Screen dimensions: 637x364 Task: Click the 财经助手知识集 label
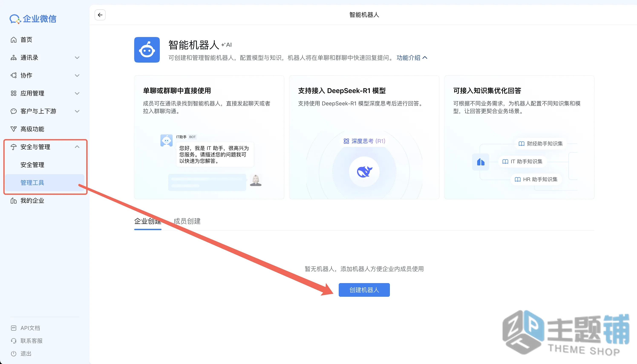pos(545,144)
